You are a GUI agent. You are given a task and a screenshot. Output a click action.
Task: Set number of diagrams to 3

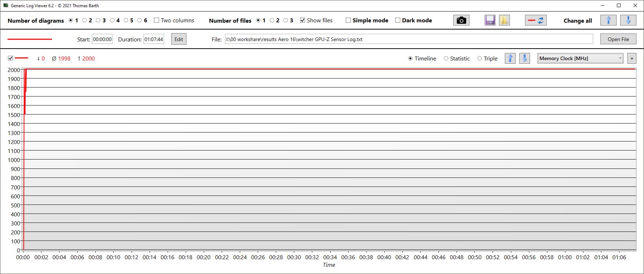click(x=98, y=21)
